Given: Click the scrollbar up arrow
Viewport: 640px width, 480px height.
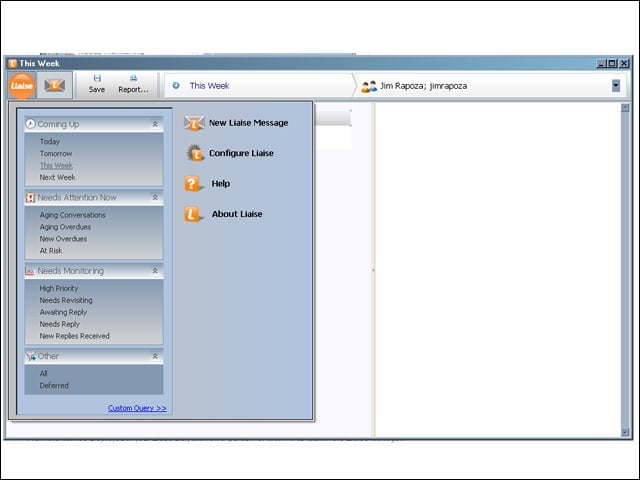Looking at the screenshot, I should (x=625, y=108).
